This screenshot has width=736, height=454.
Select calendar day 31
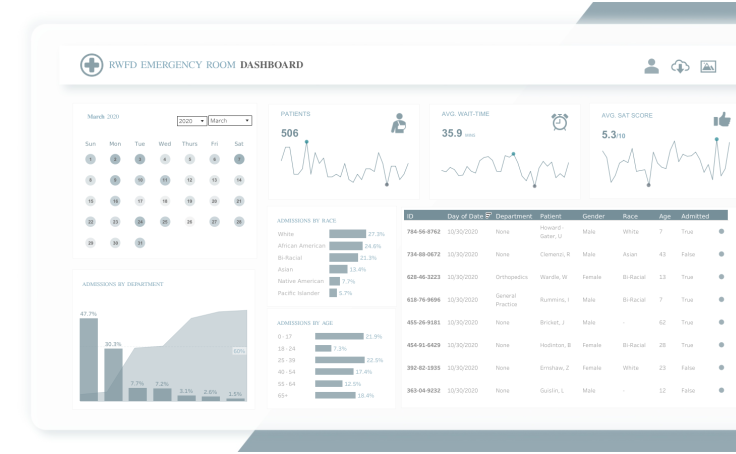[x=140, y=243]
